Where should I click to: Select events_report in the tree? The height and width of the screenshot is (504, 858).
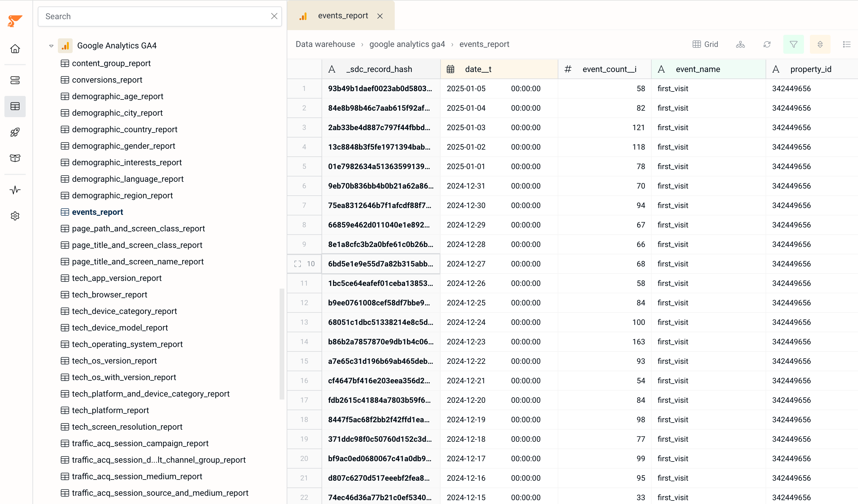tap(92, 212)
